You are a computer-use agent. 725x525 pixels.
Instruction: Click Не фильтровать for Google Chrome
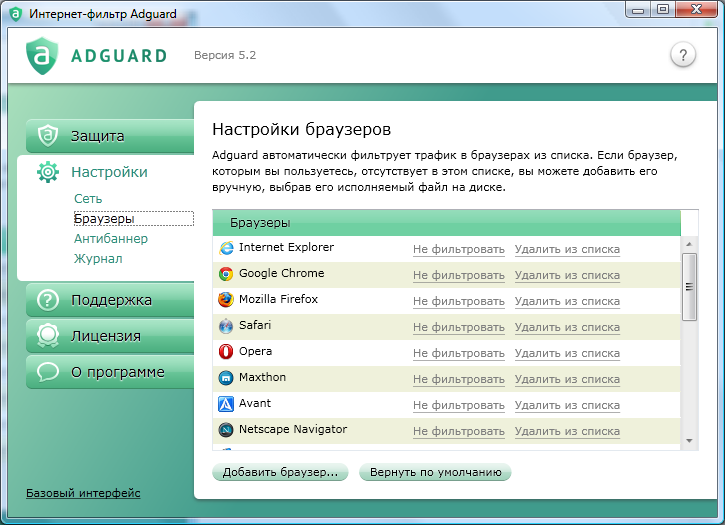click(x=459, y=275)
